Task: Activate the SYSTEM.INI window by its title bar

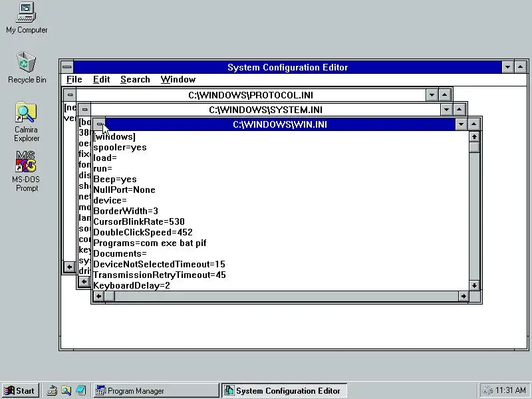Action: [265, 110]
